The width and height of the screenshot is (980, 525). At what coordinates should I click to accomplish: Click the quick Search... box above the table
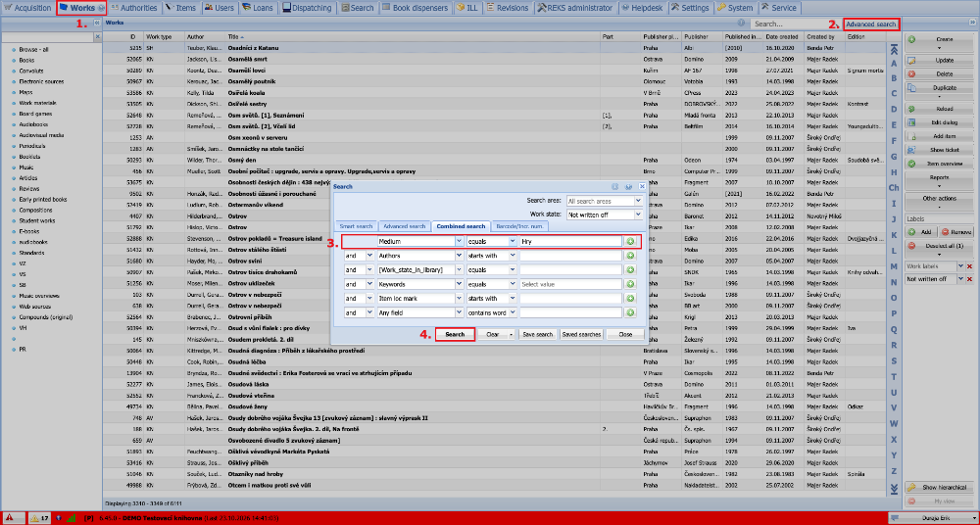click(794, 24)
